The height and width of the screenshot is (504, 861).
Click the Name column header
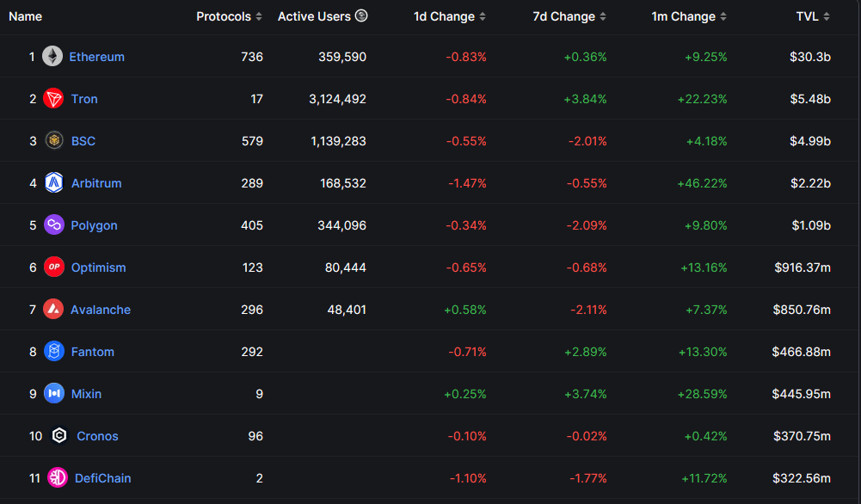tap(25, 16)
